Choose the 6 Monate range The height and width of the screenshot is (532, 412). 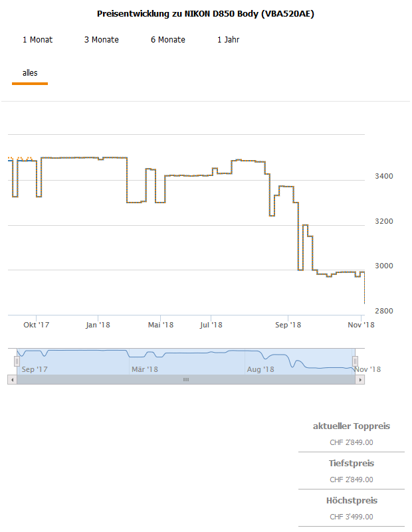(168, 40)
